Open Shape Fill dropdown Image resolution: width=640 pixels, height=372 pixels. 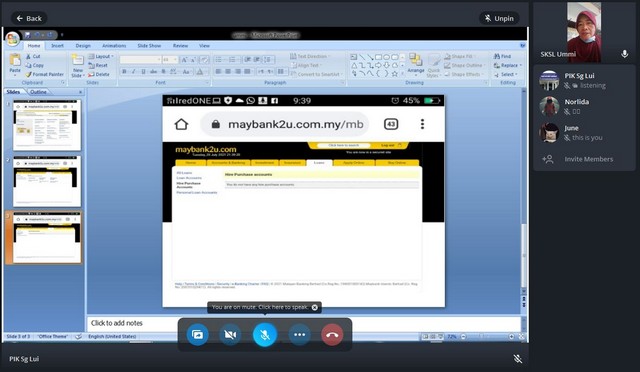[x=460, y=56]
